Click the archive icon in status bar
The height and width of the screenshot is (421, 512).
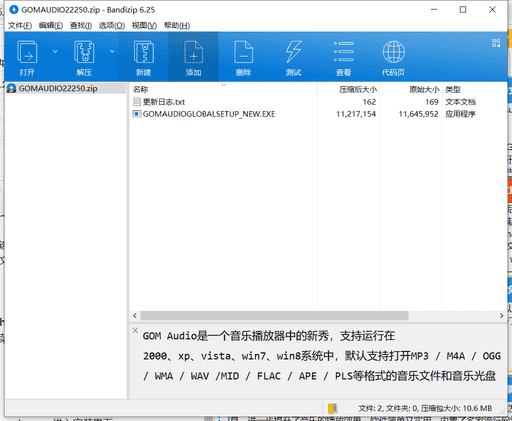(x=332, y=408)
